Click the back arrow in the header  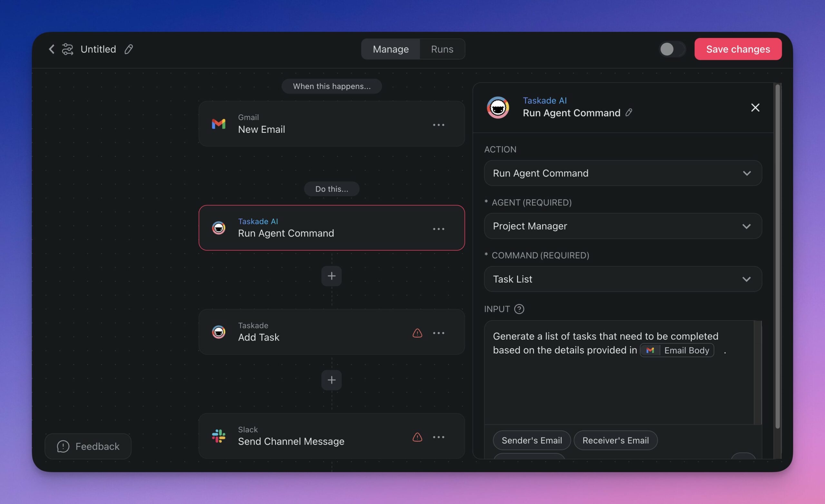click(51, 49)
